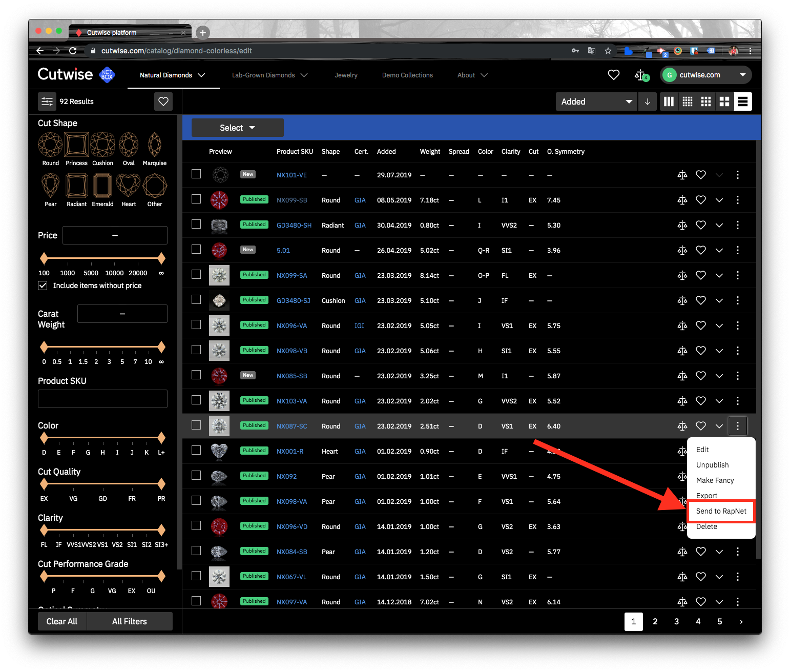Open the filter settings icon beside 92 Results
Image resolution: width=790 pixels, height=672 pixels.
tap(47, 101)
